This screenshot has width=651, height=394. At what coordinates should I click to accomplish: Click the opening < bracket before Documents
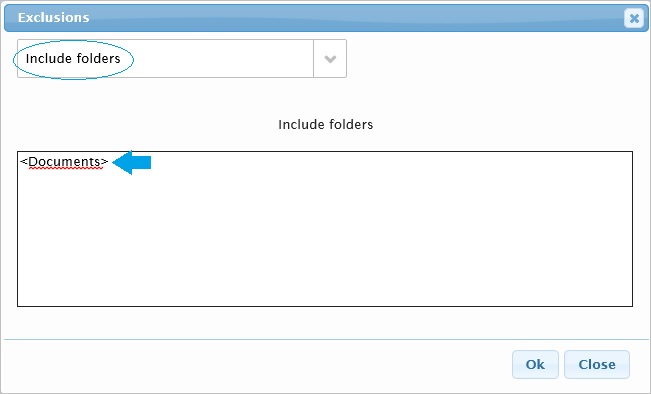[23, 162]
